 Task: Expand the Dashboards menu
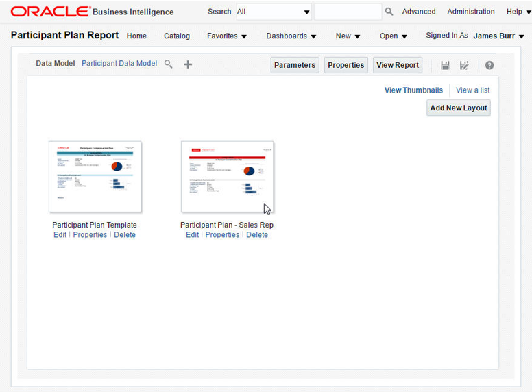coord(291,36)
